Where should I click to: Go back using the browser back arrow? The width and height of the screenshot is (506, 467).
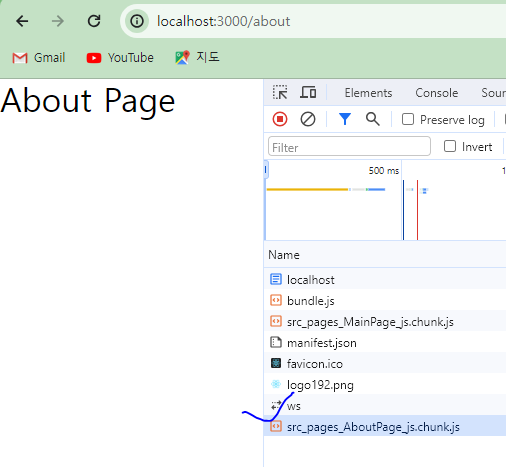22,21
